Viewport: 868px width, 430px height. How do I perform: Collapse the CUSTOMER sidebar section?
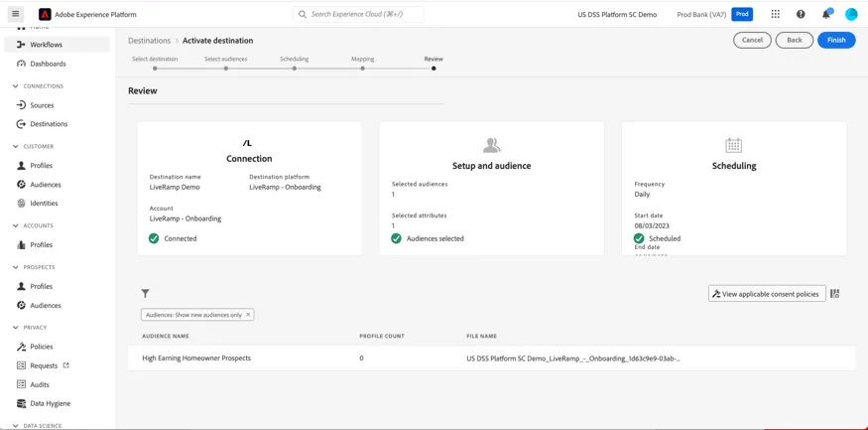click(x=16, y=147)
